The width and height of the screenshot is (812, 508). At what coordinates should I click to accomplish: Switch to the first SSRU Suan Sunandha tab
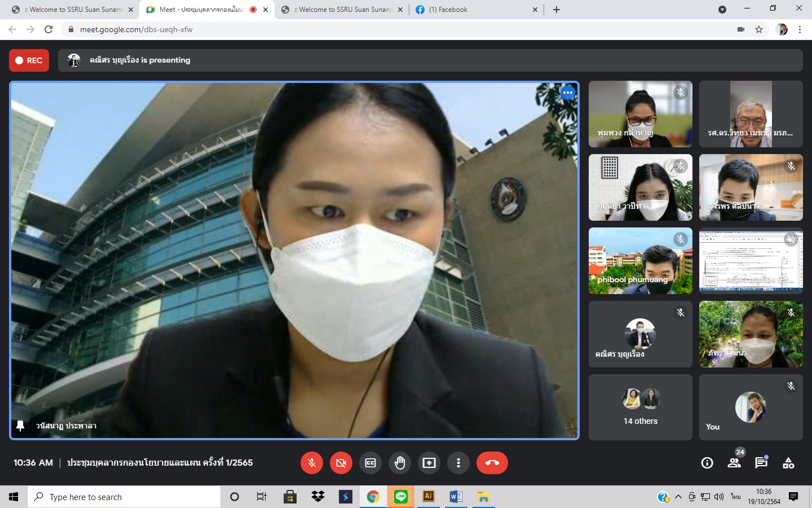tap(70, 10)
